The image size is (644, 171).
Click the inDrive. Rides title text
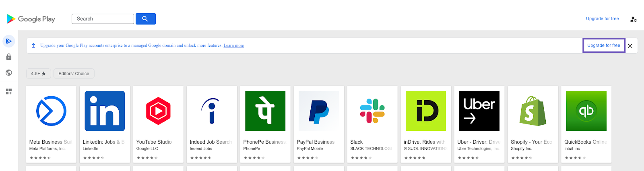pyautogui.click(x=425, y=142)
